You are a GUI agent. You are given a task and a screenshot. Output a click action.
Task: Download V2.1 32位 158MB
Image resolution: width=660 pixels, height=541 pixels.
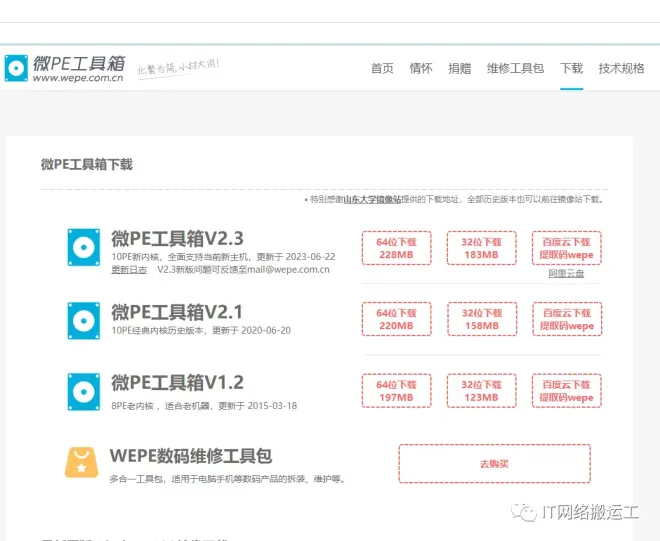click(x=482, y=319)
